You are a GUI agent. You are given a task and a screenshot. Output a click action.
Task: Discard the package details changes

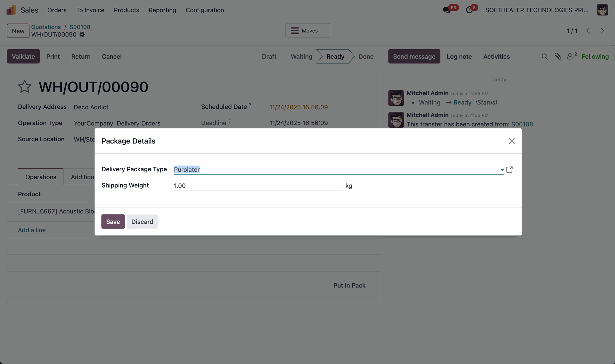click(x=142, y=222)
